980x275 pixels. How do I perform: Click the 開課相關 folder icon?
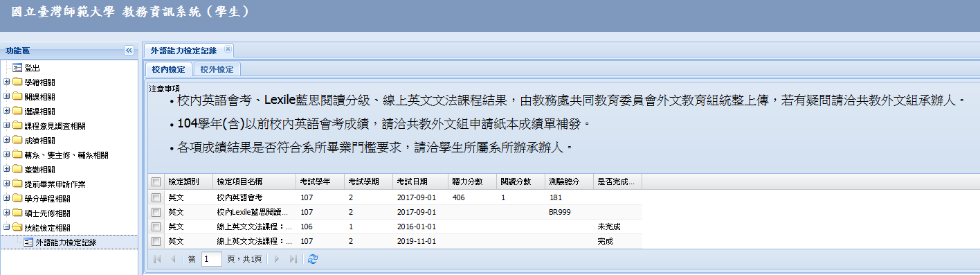[x=17, y=97]
